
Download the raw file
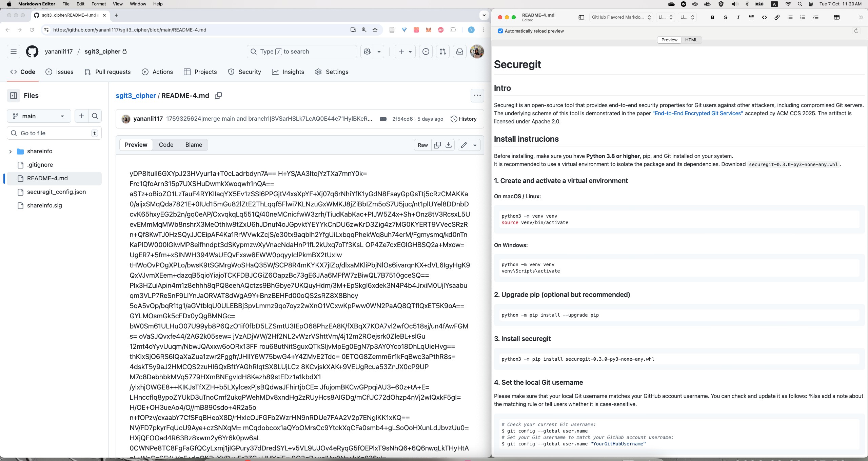pyautogui.click(x=449, y=145)
